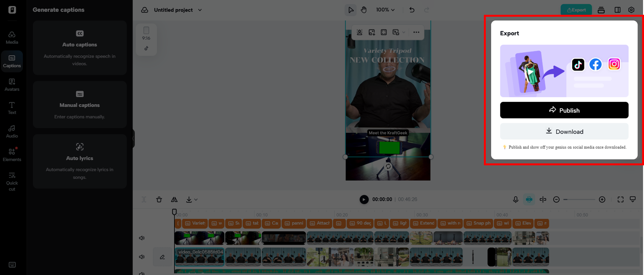Click the replace image icon on clip toolbar

point(372,32)
